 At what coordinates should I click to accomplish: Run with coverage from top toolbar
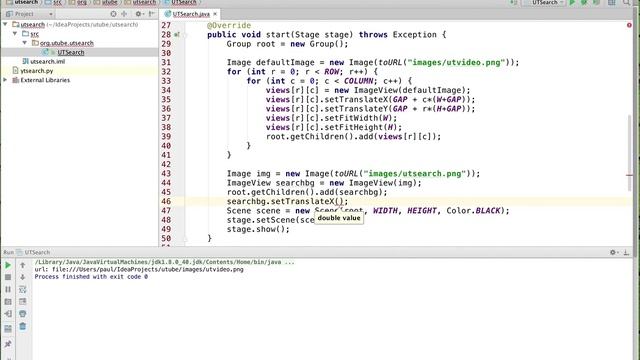(596, 2)
